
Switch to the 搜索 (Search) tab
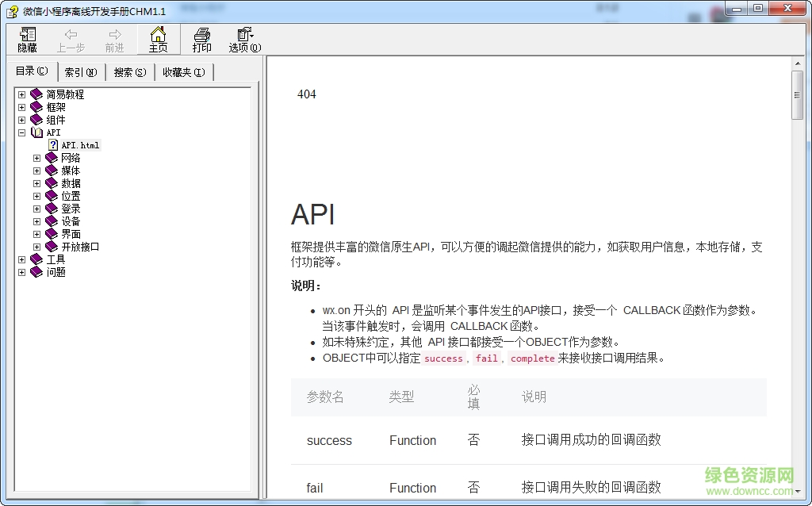[129, 72]
